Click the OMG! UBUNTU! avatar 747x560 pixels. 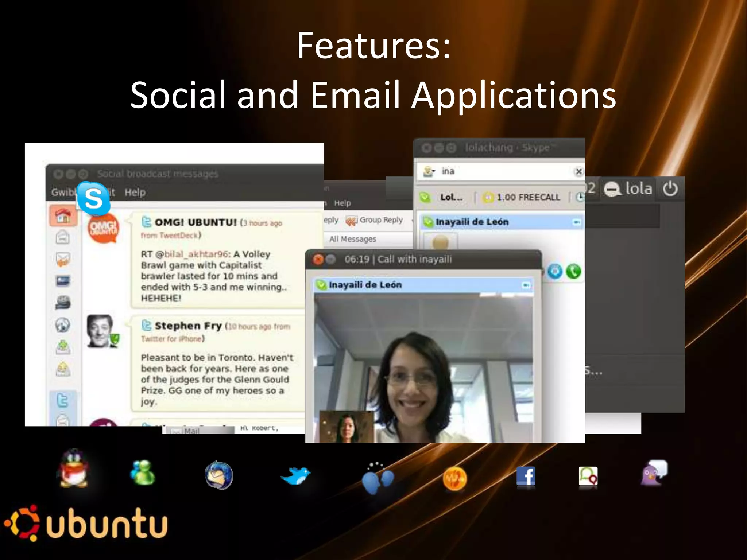point(104,228)
